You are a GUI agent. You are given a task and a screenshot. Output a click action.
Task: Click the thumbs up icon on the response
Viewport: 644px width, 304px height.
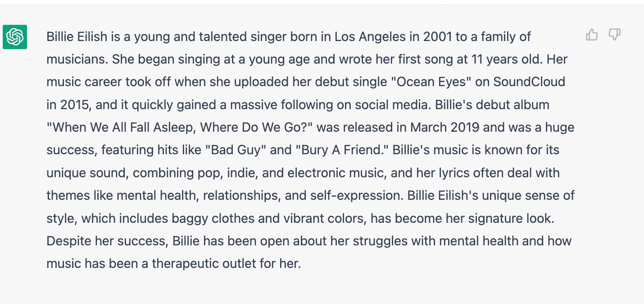[592, 35]
